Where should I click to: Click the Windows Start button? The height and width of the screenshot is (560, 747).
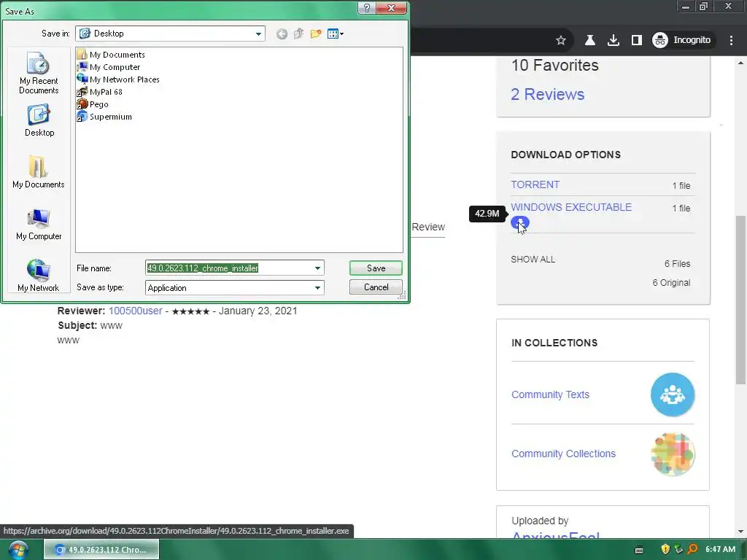pyautogui.click(x=18, y=550)
